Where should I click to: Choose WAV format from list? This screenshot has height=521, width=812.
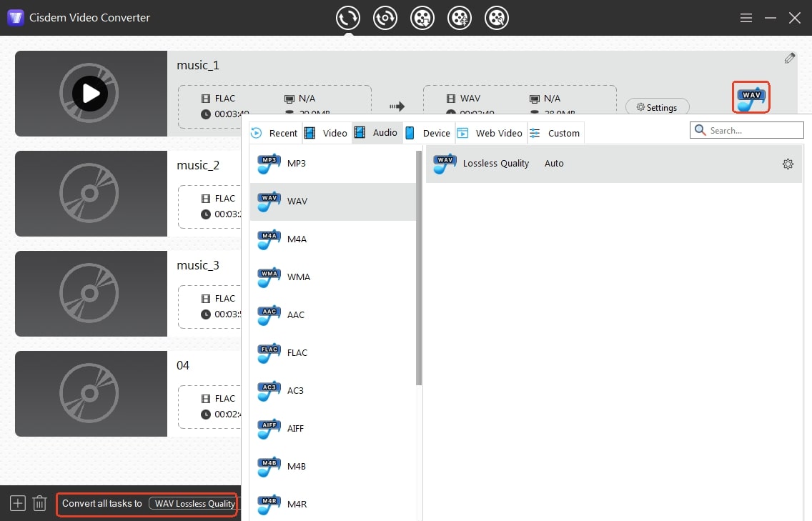coord(333,202)
